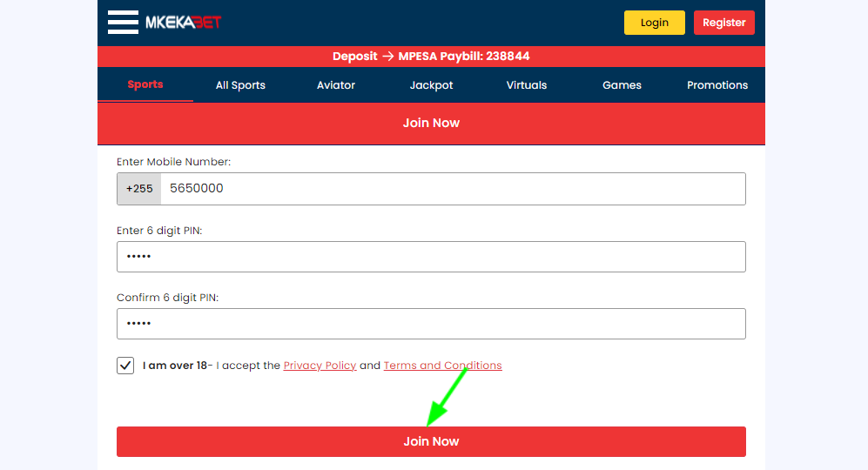Image resolution: width=868 pixels, height=470 pixels.
Task: Select the Games tab
Action: [622, 85]
